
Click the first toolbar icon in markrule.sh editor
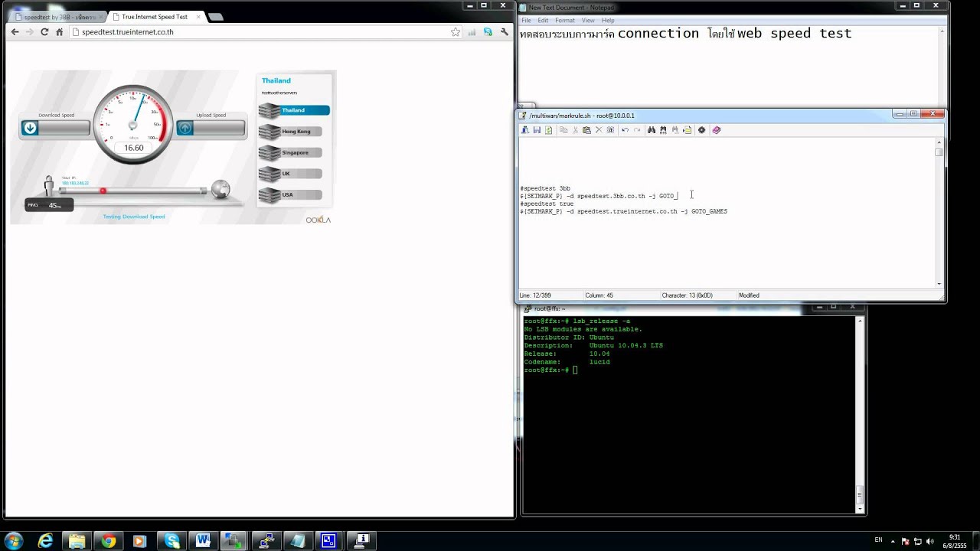(x=525, y=130)
